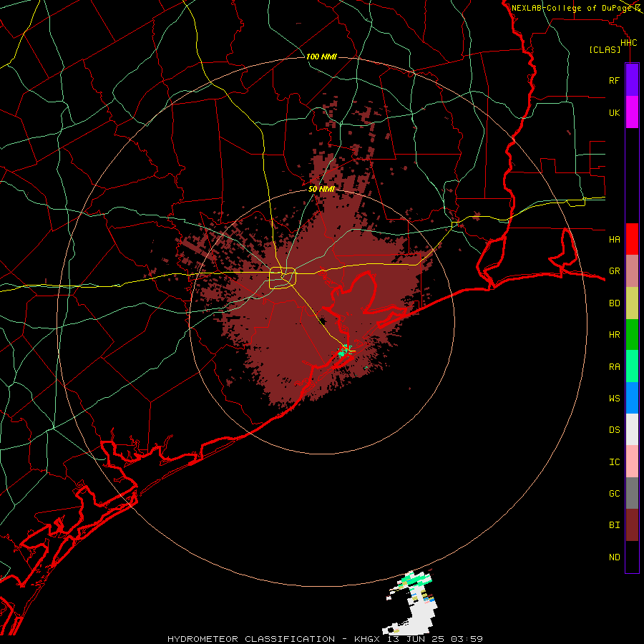Viewport: 644px width, 644px height.
Task: Click the 50 NMI range ring label
Action: point(321,189)
